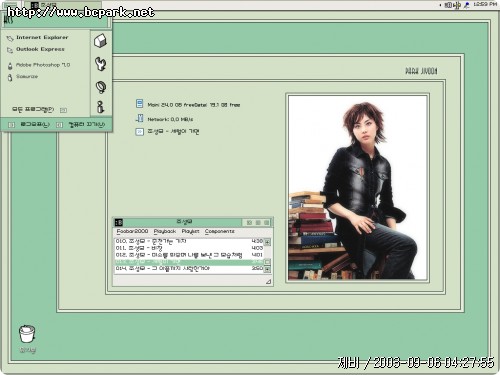Expand All Programs (모든 프로그램) list
The height and width of the screenshot is (375, 500).
[33, 109]
